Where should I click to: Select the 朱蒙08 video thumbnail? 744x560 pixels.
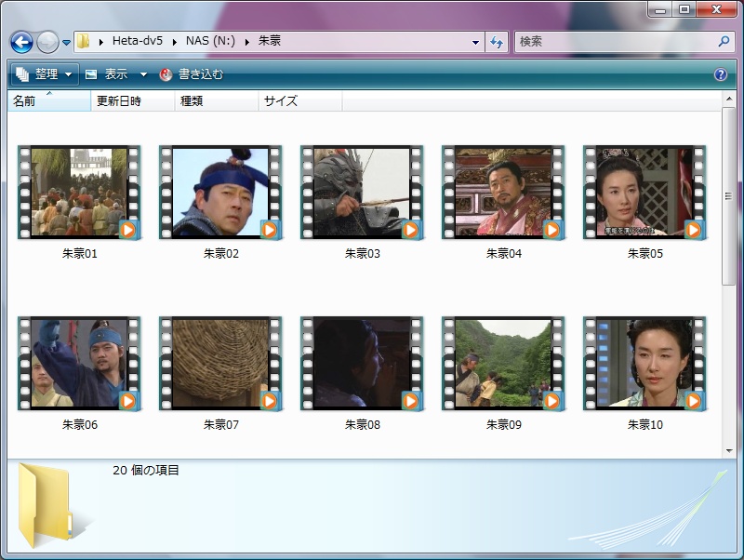click(x=362, y=363)
